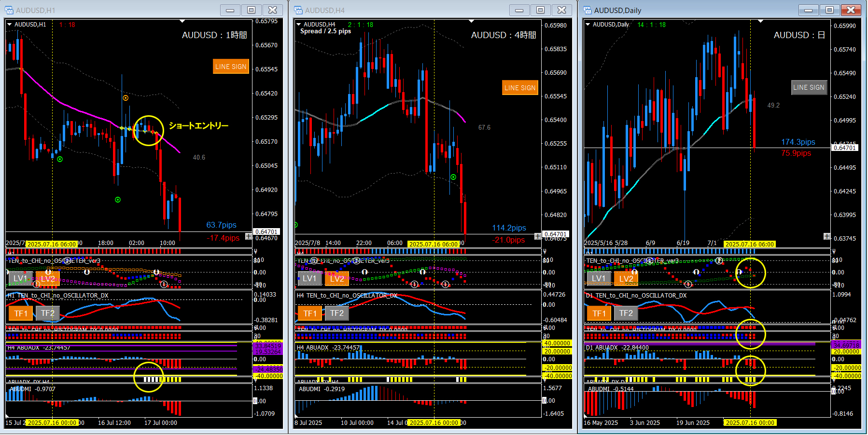This screenshot has height=435, width=868.
Task: Click the yellow 06:00 date label on H1 chart
Action: [52, 245]
